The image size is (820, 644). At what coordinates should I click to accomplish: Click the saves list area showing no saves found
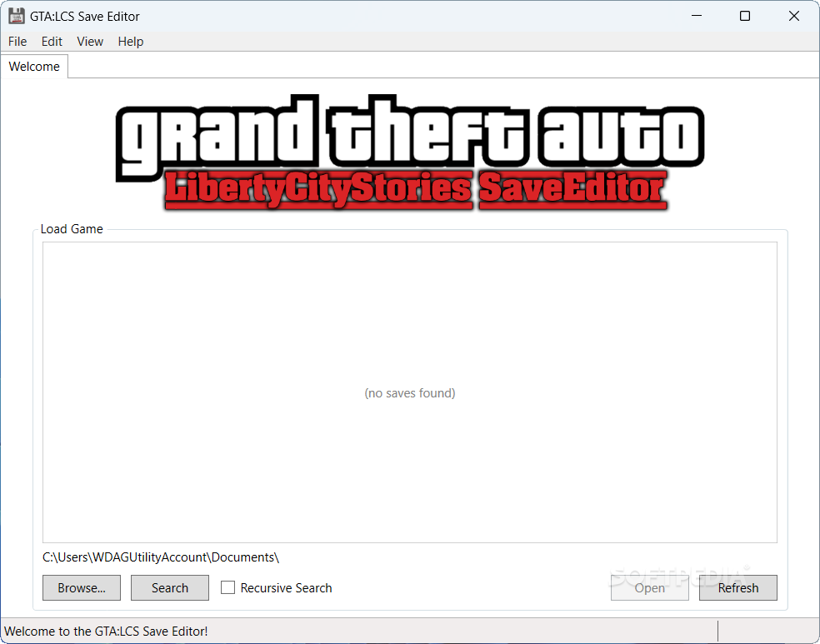click(x=410, y=392)
